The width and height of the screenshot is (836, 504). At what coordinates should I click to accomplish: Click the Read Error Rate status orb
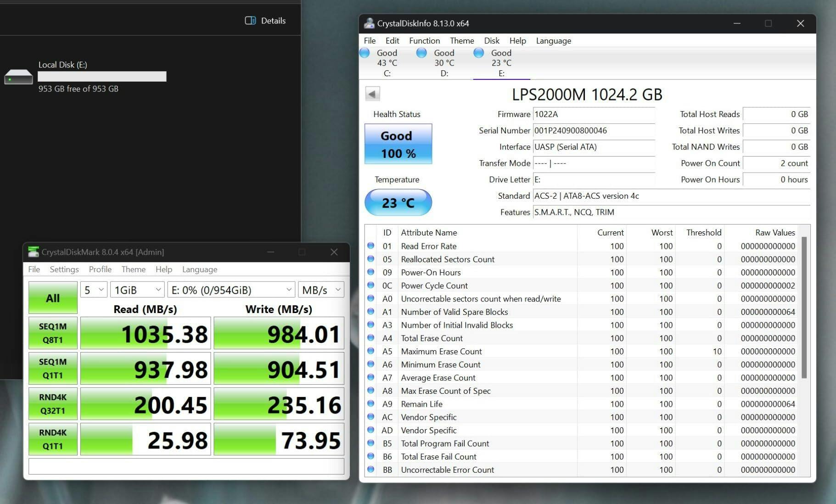370,246
